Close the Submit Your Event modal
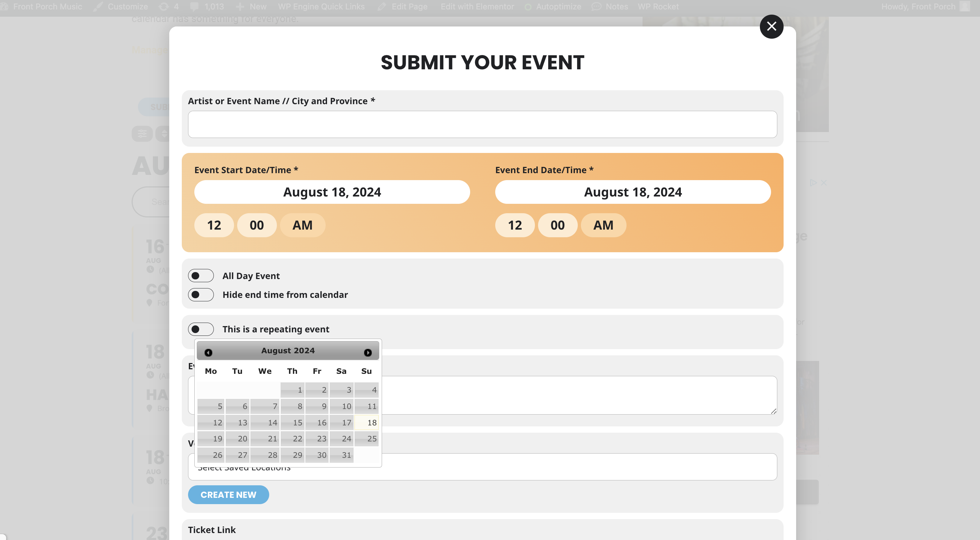 click(x=771, y=26)
